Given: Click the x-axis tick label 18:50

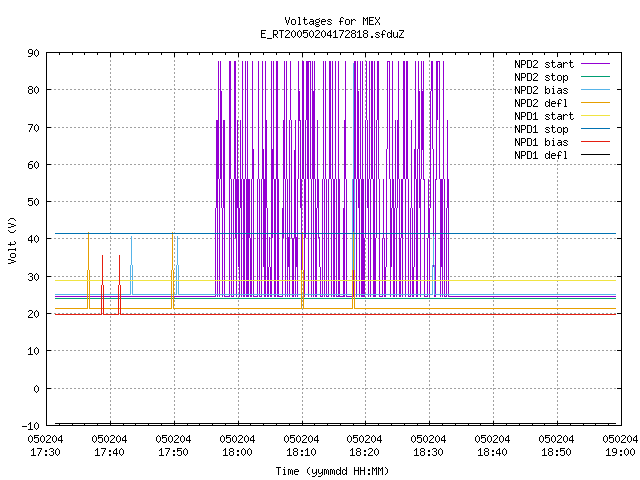Looking at the screenshot, I should (556, 453).
